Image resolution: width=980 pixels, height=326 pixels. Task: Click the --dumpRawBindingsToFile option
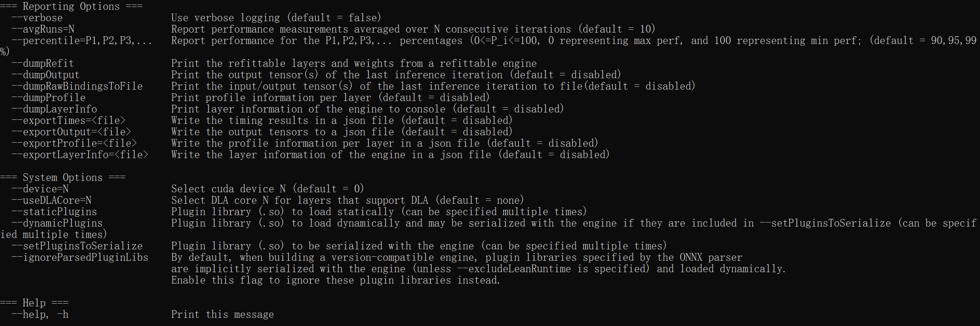77,86
